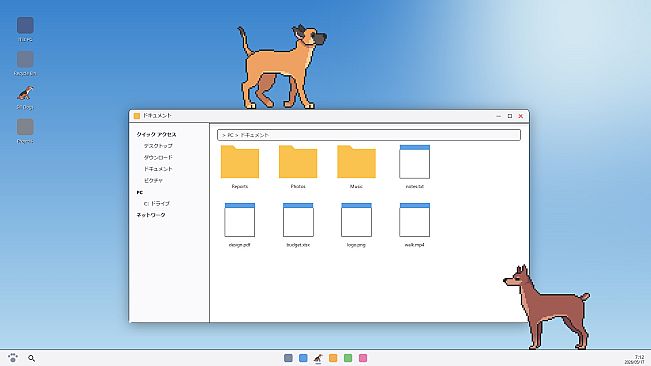Open the paw print start menu
The image size is (651, 366).
(x=13, y=358)
